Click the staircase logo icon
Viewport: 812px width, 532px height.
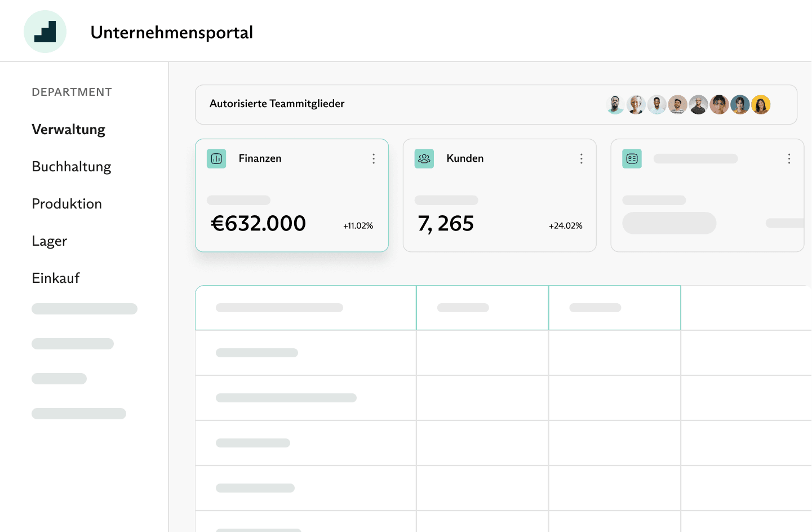[x=45, y=32]
